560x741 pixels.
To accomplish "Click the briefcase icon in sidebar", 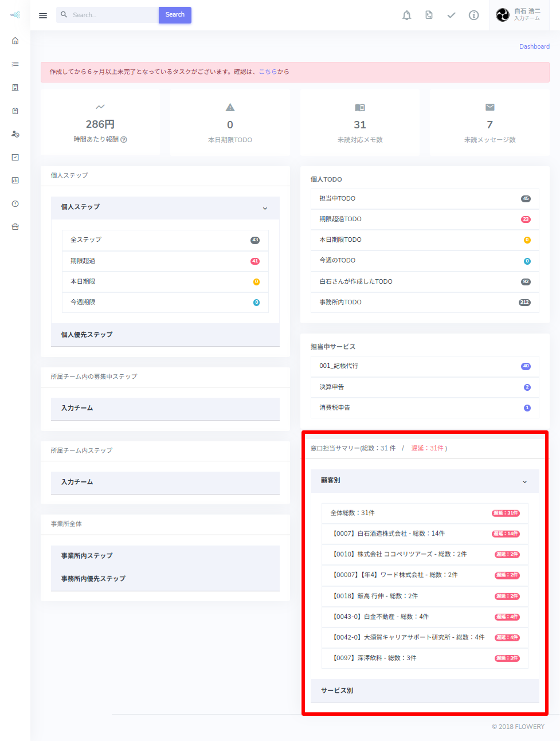I will tap(15, 227).
